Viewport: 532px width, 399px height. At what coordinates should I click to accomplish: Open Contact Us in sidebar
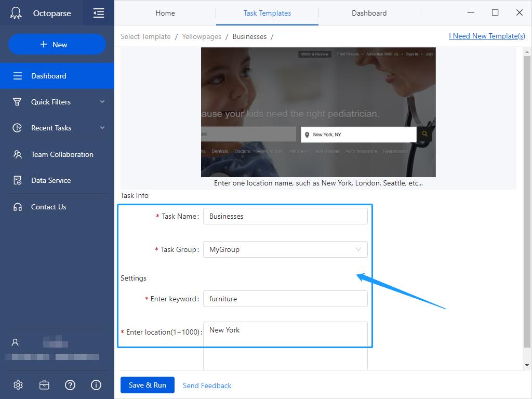[57, 207]
